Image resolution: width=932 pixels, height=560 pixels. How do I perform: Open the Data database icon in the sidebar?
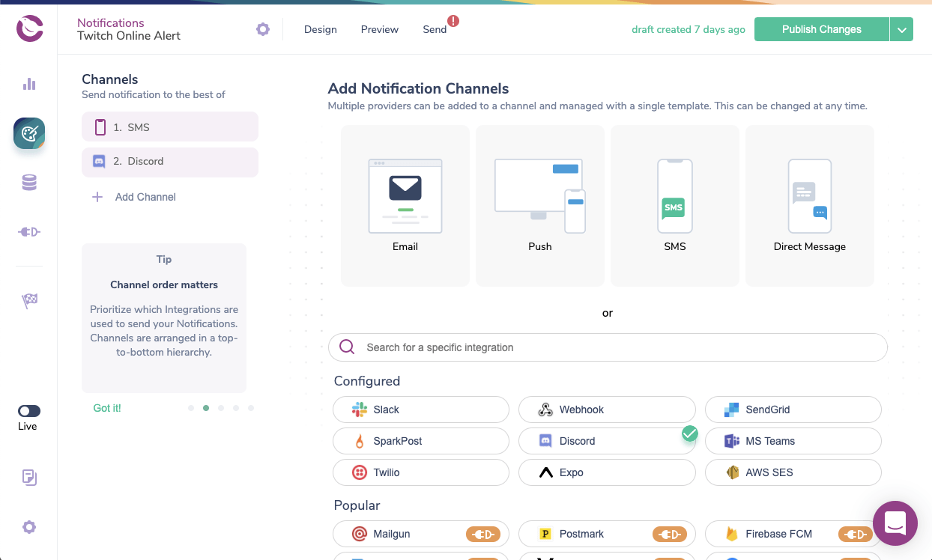(28, 182)
